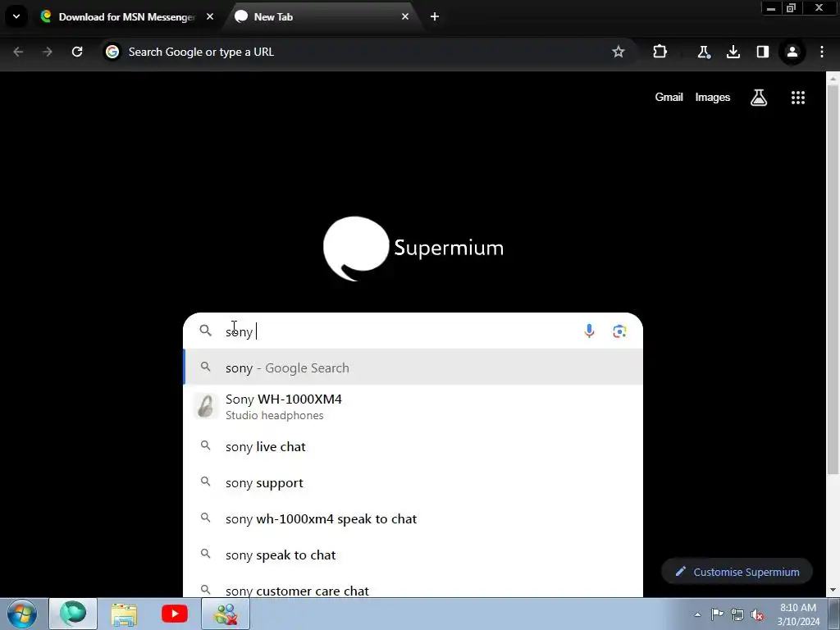840x630 pixels.
Task: Close the New Tab tab
Action: (405, 16)
